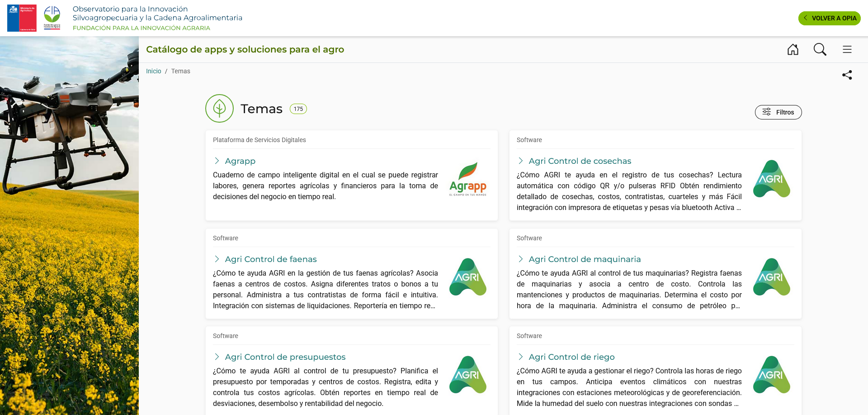The height and width of the screenshot is (415, 868).
Task: Open the search magnifier icon
Action: pos(820,49)
